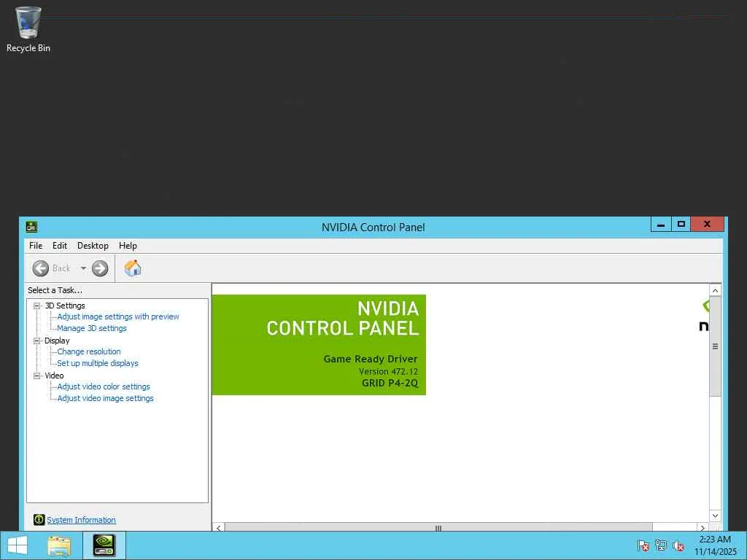Open the Recycle Bin desktop icon

[x=28, y=29]
